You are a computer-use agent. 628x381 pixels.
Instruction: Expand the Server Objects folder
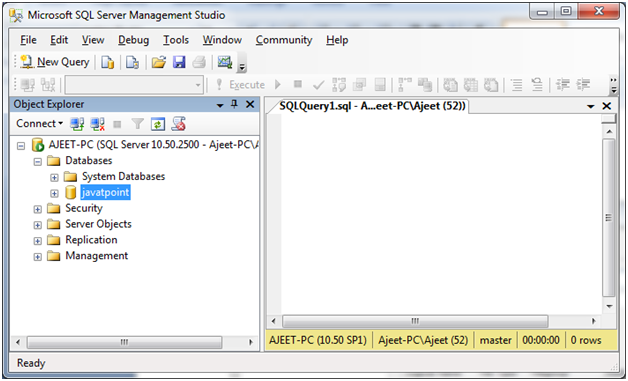coord(38,225)
